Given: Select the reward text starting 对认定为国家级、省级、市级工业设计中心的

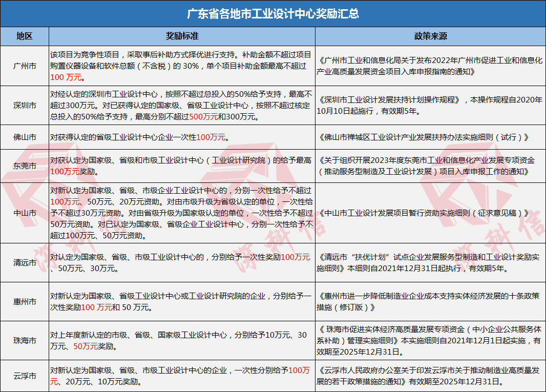Looking at the screenshot, I should point(180,263).
